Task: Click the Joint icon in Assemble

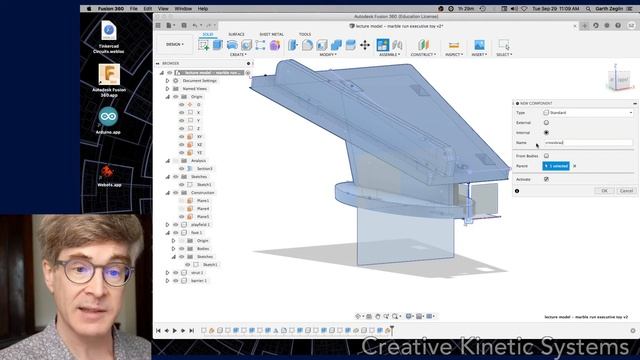Action: pyautogui.click(x=397, y=45)
